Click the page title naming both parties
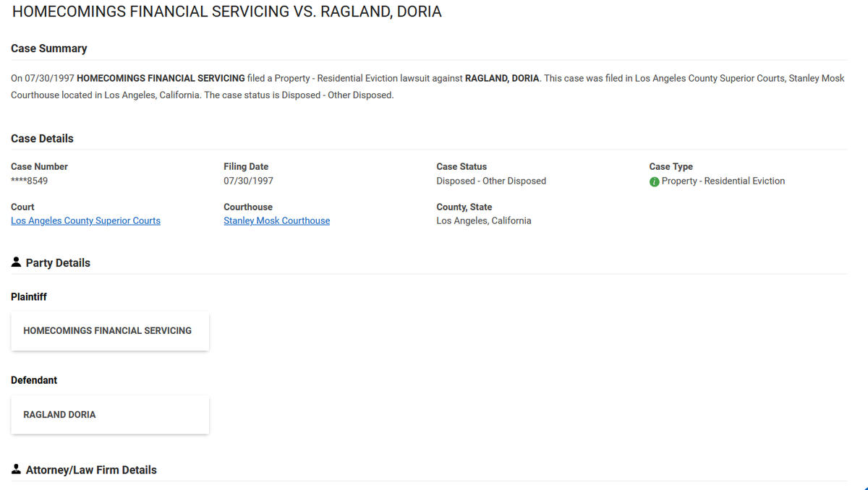This screenshot has height=490, width=868. 226,12
